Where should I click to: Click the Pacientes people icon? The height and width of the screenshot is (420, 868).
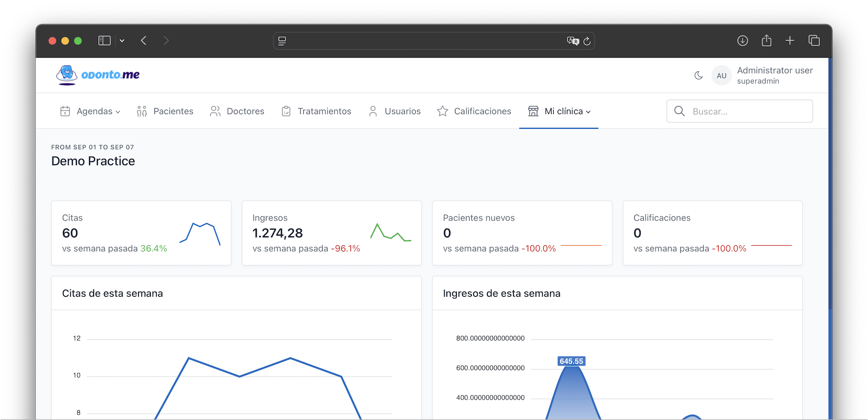coord(142,111)
